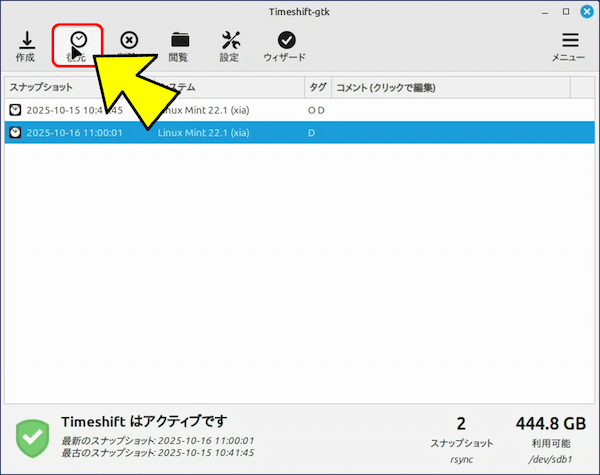Open the 閲覧 (Browse) folder icon
The image size is (600, 475).
(179, 41)
